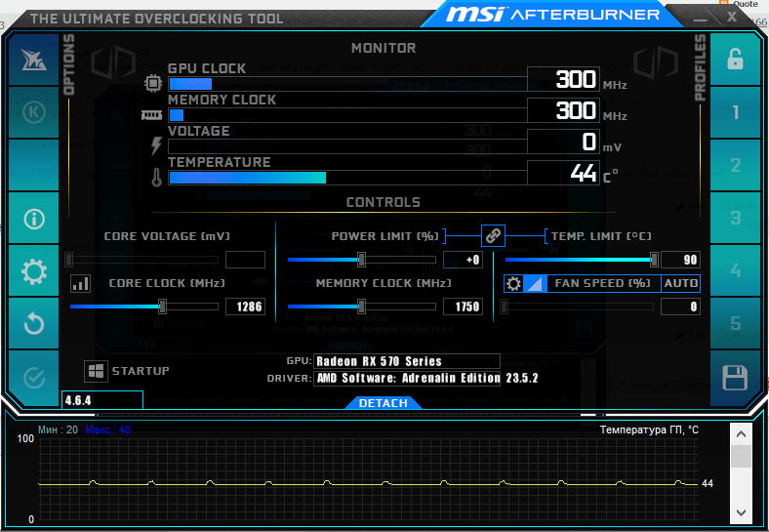Minimize the Afterburner window

(x=701, y=19)
